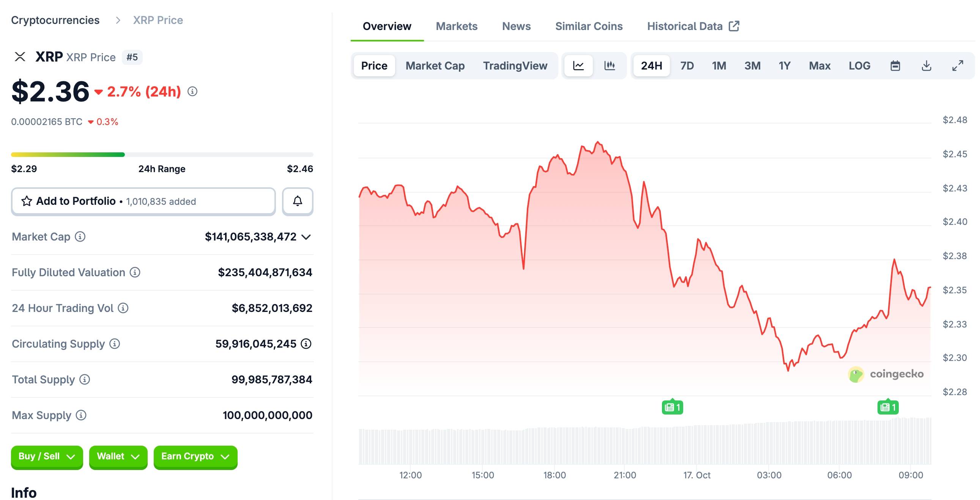Select the 7D time range
980x500 pixels.
coord(687,66)
